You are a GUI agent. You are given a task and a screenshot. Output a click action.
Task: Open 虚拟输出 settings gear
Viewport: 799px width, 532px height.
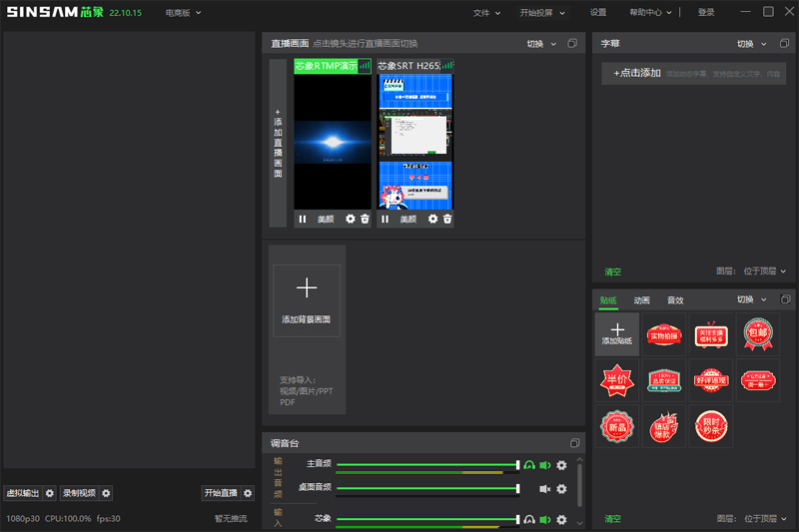[x=49, y=493]
